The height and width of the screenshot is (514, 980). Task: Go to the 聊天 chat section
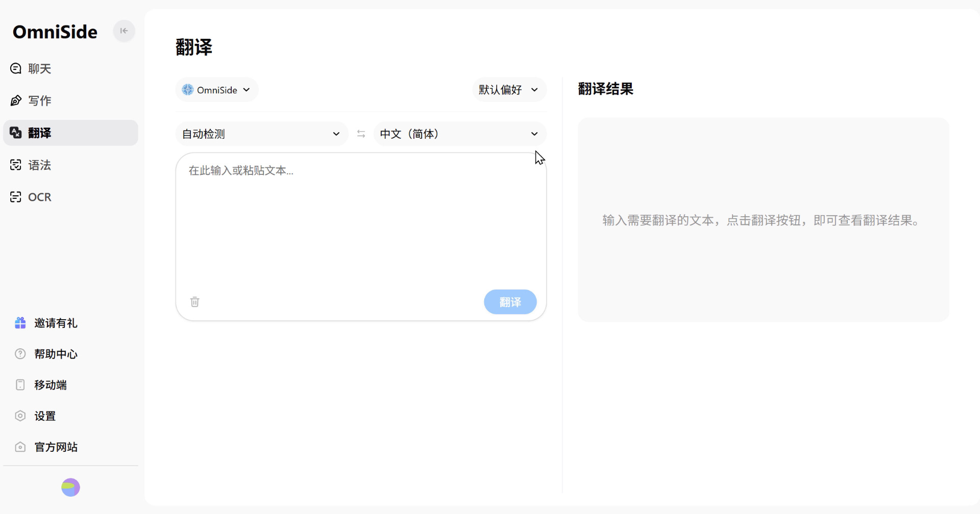(40, 69)
